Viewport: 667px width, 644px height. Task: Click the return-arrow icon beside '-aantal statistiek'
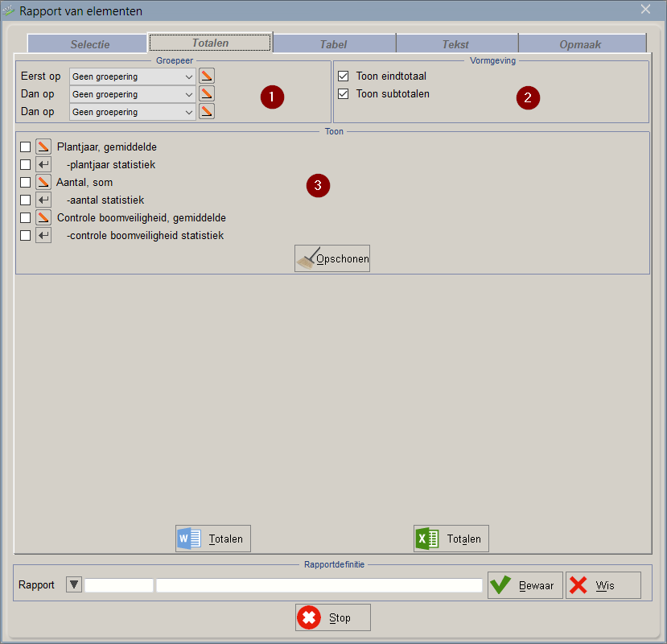click(x=43, y=200)
